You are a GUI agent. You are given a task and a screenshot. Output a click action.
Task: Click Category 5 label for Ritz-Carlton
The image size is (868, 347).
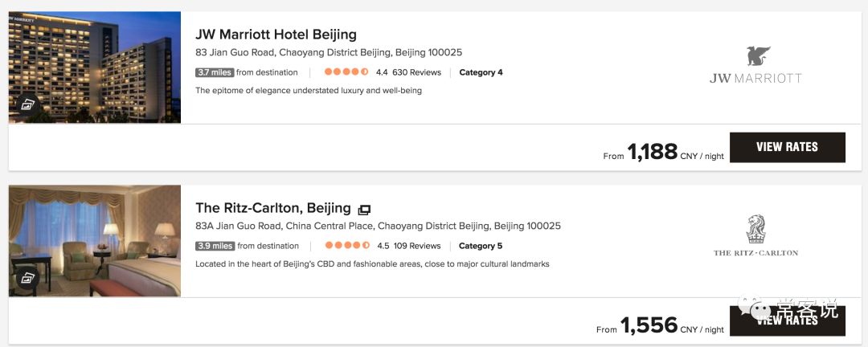click(481, 246)
